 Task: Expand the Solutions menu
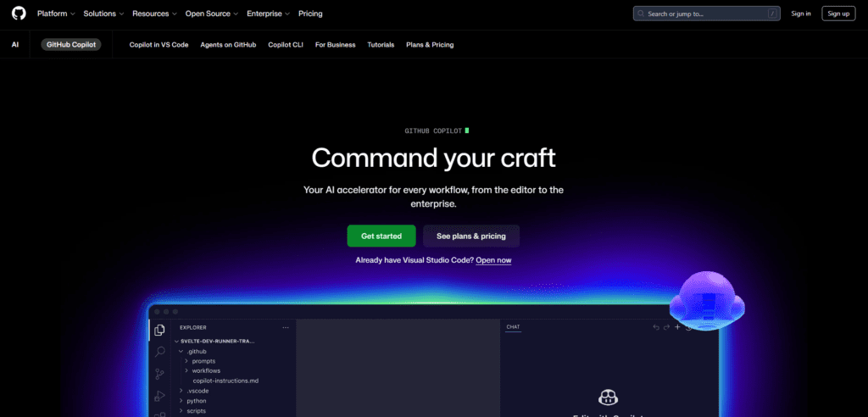point(103,14)
